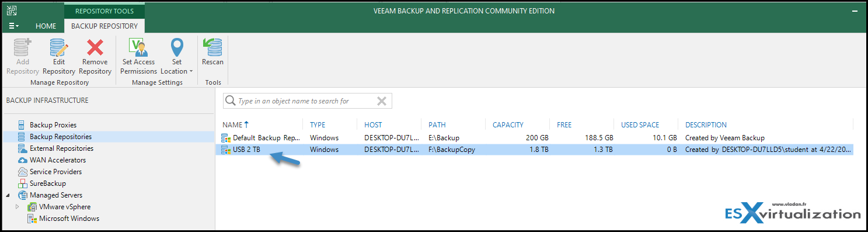
Task: Sort by the TYPE column header
Action: click(318, 124)
